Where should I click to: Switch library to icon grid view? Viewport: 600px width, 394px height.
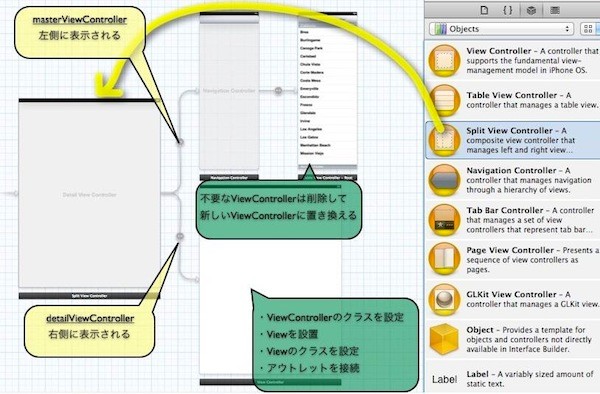(x=588, y=29)
